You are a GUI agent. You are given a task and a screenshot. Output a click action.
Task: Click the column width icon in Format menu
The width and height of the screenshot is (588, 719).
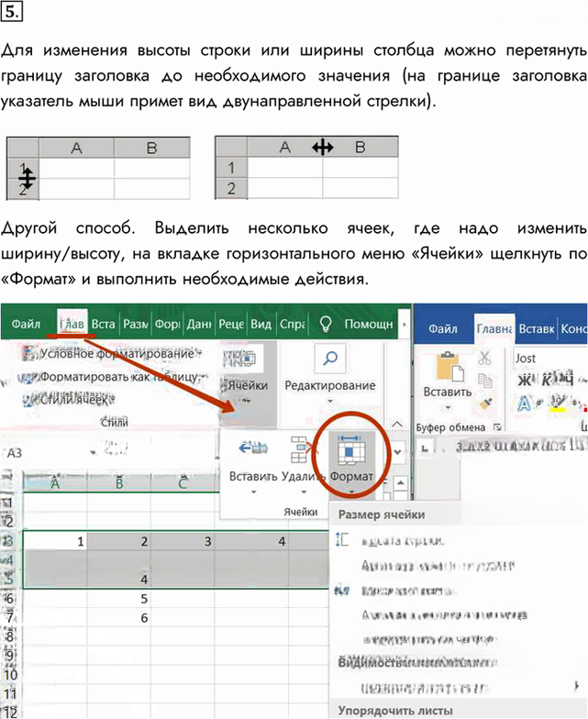tap(342, 591)
